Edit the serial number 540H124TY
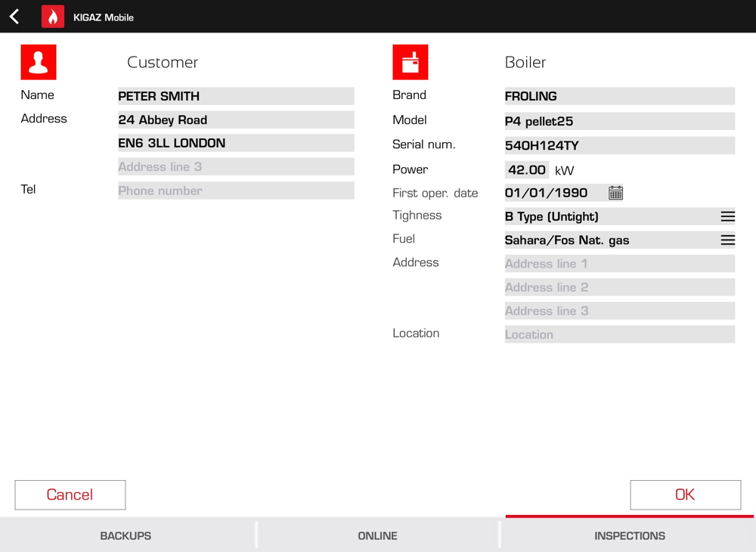The image size is (756, 552). click(x=620, y=146)
